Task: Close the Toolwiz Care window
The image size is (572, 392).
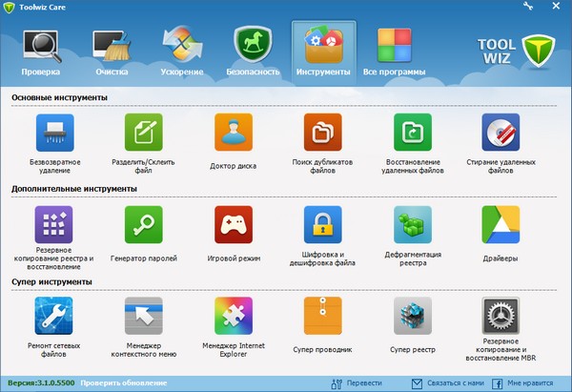Action: tap(556, 6)
